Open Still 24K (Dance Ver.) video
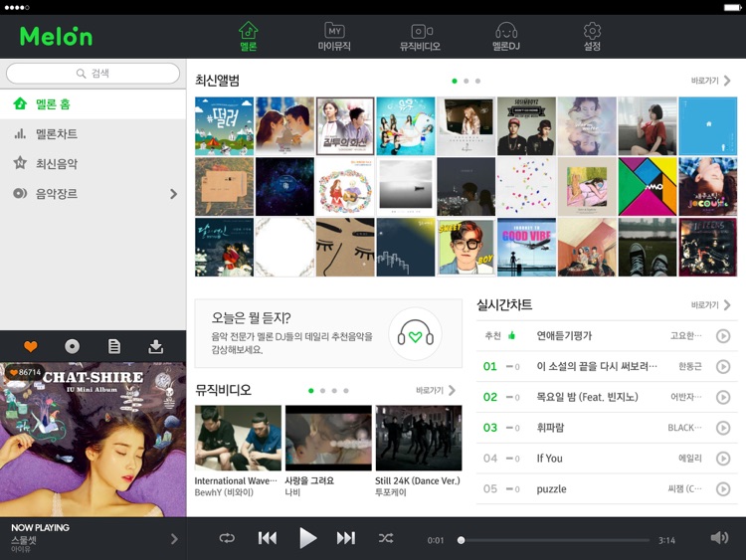The height and width of the screenshot is (560, 746). [x=419, y=439]
